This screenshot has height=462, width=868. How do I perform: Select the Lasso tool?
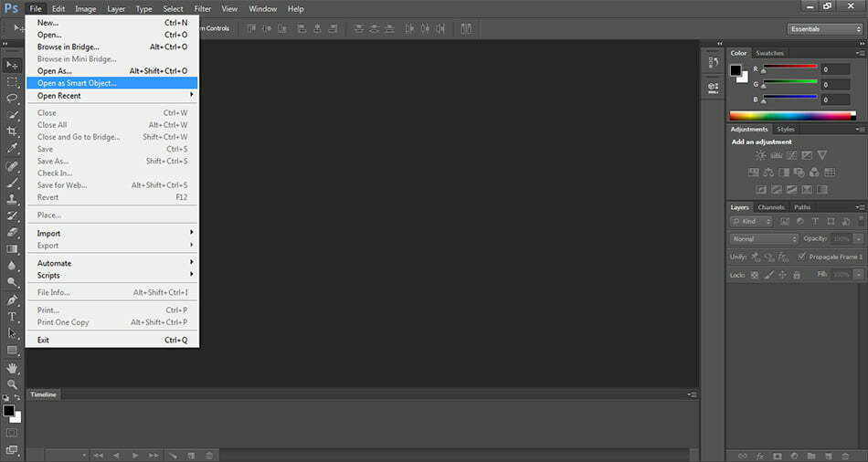[x=12, y=99]
